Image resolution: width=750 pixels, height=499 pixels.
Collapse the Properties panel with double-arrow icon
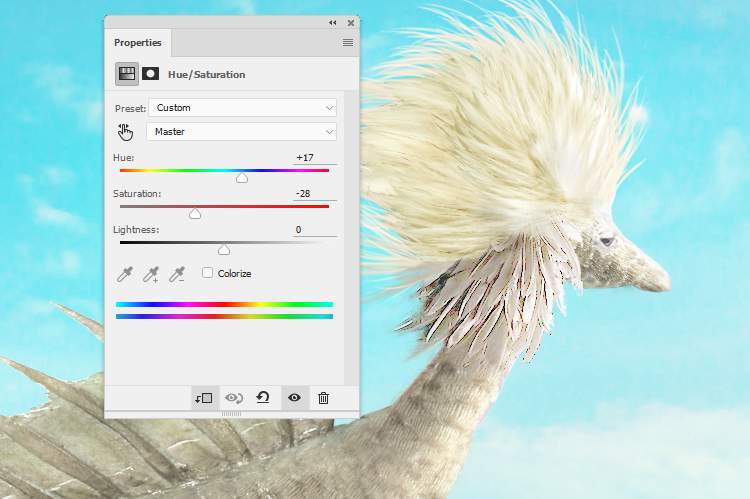tap(332, 22)
